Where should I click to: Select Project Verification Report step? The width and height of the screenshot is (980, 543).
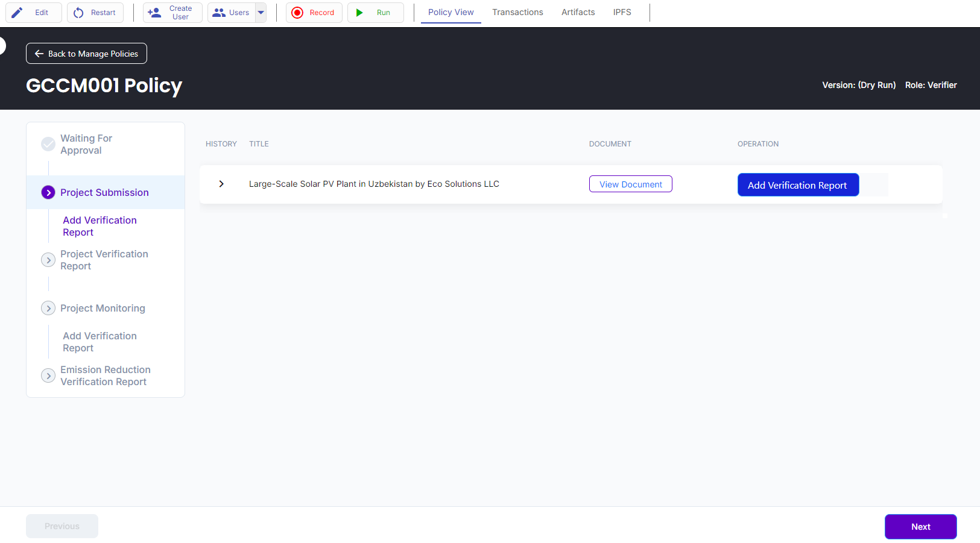click(x=104, y=260)
